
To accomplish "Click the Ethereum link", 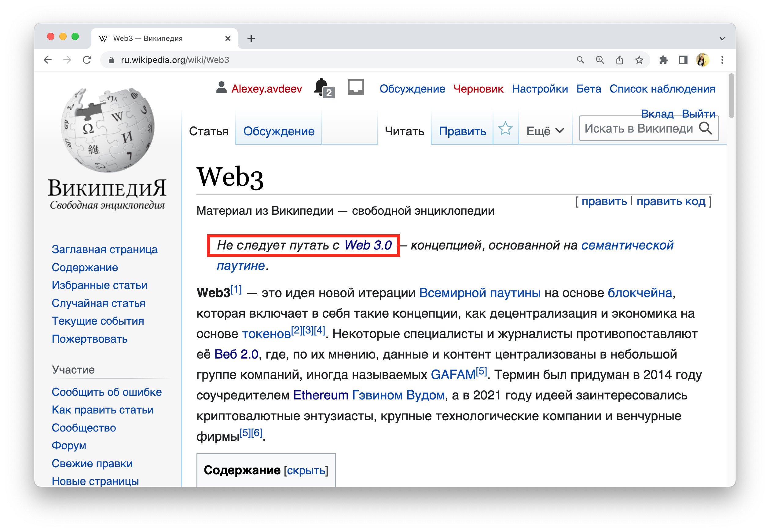I will (x=321, y=395).
